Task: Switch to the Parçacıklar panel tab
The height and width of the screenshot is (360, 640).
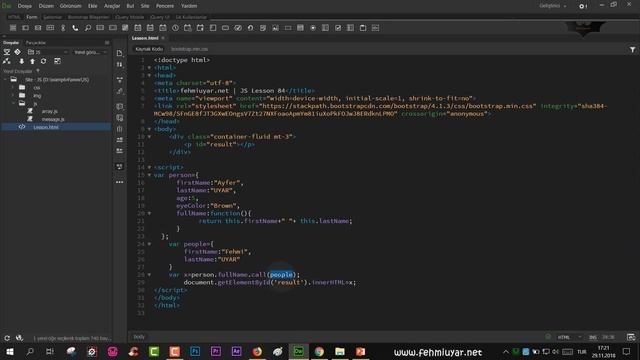Action: (36, 42)
